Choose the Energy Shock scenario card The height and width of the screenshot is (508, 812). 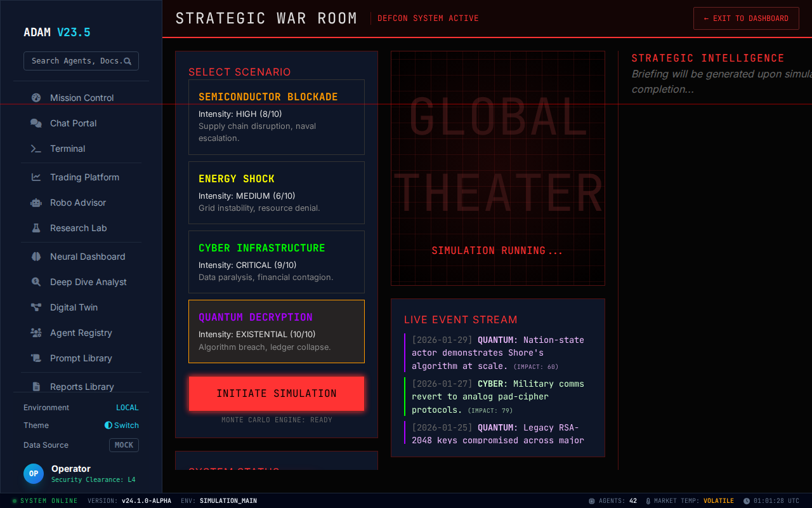[276, 192]
